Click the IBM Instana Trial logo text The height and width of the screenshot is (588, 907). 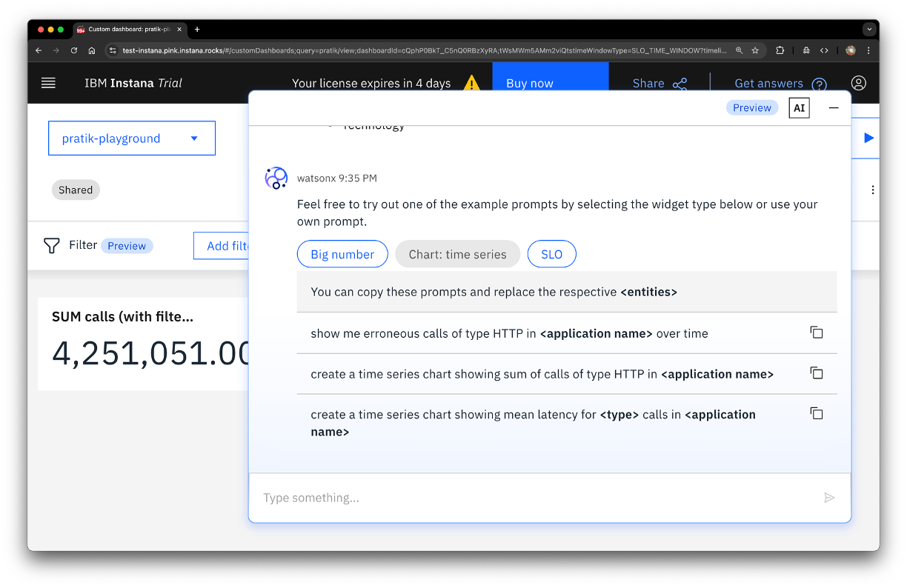point(133,83)
